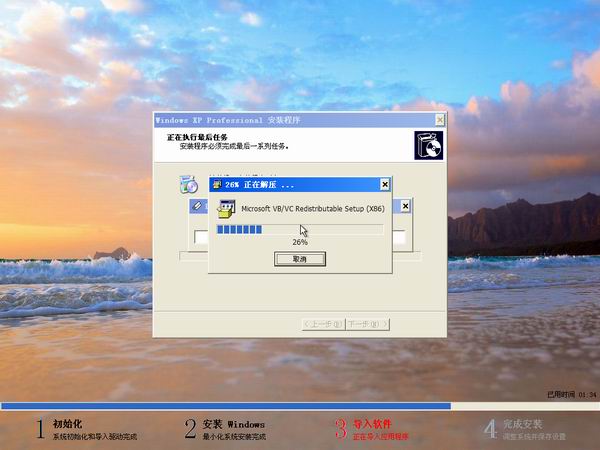Click step 1 初始化 label
Image resolution: width=600 pixels, height=450 pixels.
(x=67, y=424)
